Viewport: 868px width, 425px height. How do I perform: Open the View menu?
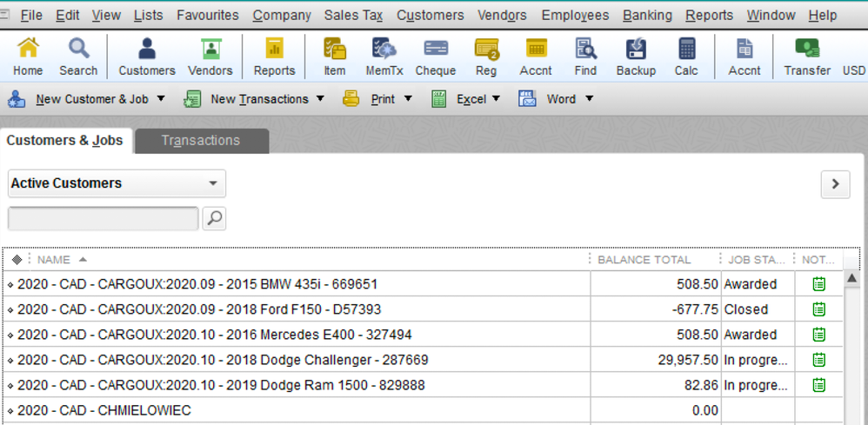tap(106, 15)
